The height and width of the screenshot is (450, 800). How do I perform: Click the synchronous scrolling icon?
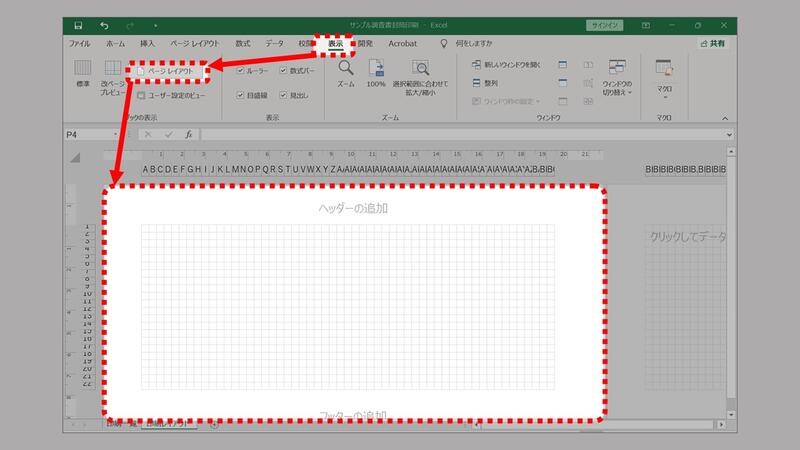(x=588, y=83)
